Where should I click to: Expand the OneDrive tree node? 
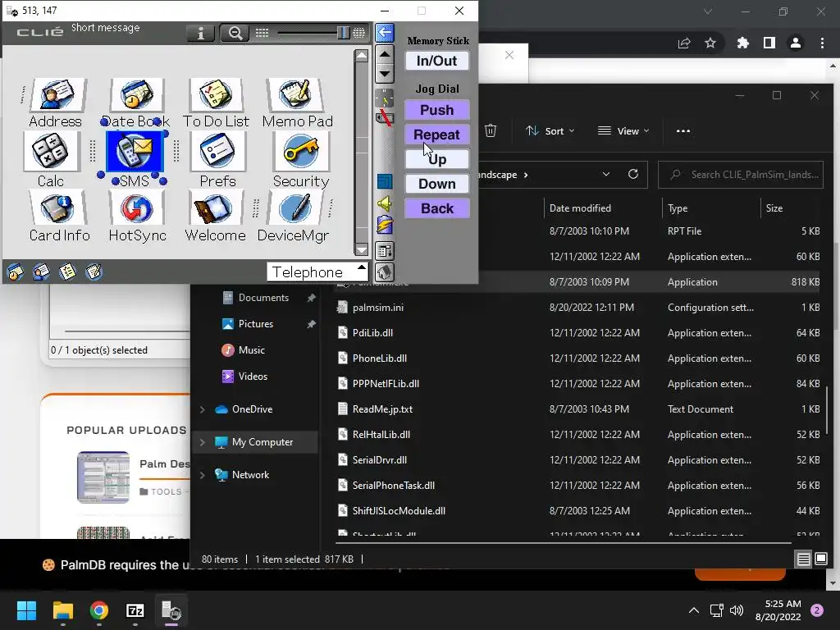203,409
